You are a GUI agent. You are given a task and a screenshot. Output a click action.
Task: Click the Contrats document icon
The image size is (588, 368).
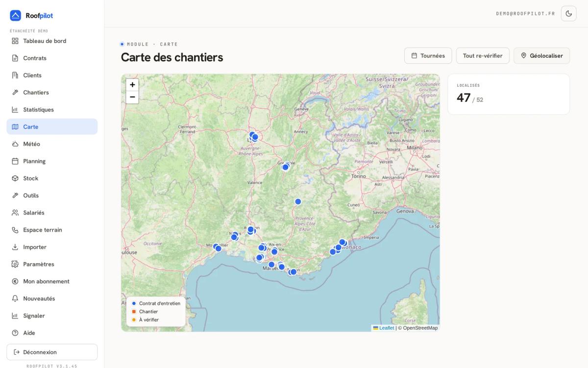coord(15,58)
